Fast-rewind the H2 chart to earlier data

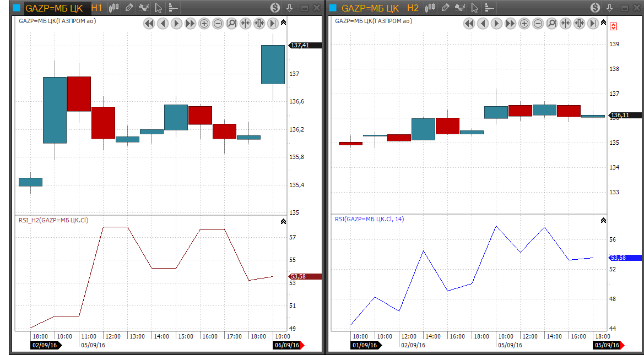[x=469, y=23]
